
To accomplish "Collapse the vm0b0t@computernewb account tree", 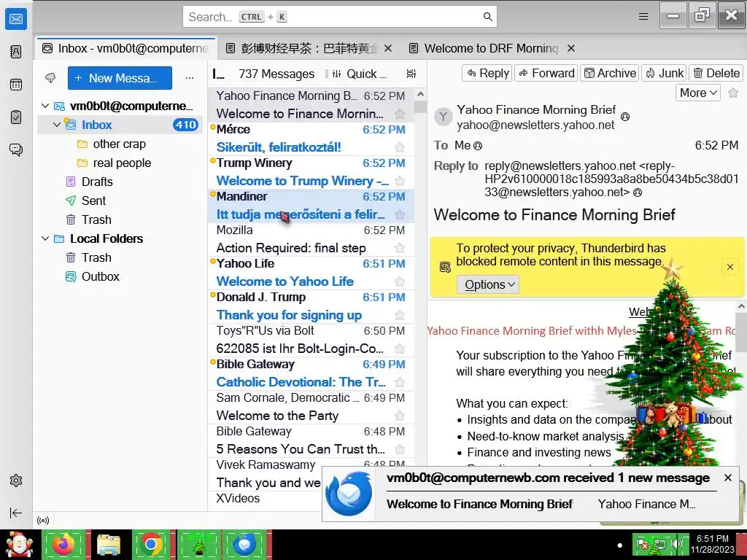I will click(44, 106).
